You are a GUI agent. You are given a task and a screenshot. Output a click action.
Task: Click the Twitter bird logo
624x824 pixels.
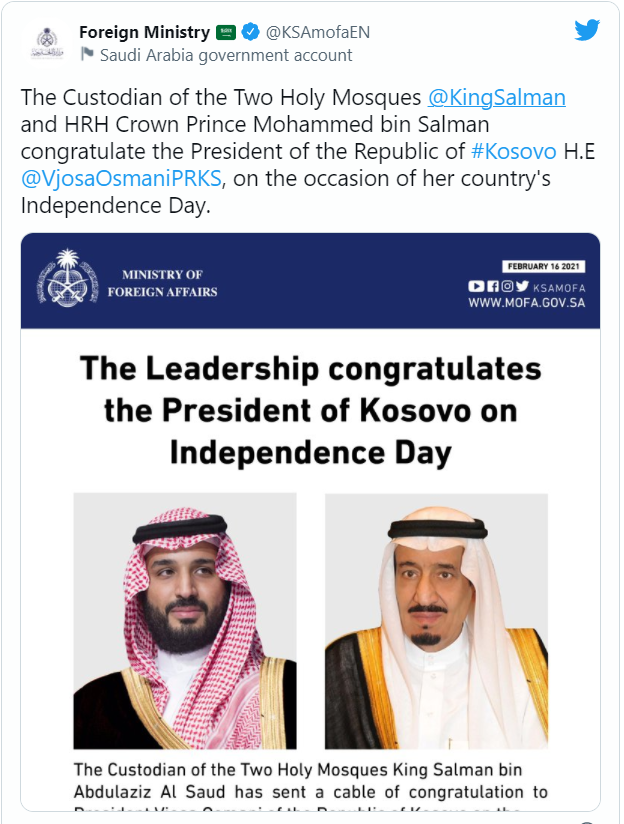point(587,30)
